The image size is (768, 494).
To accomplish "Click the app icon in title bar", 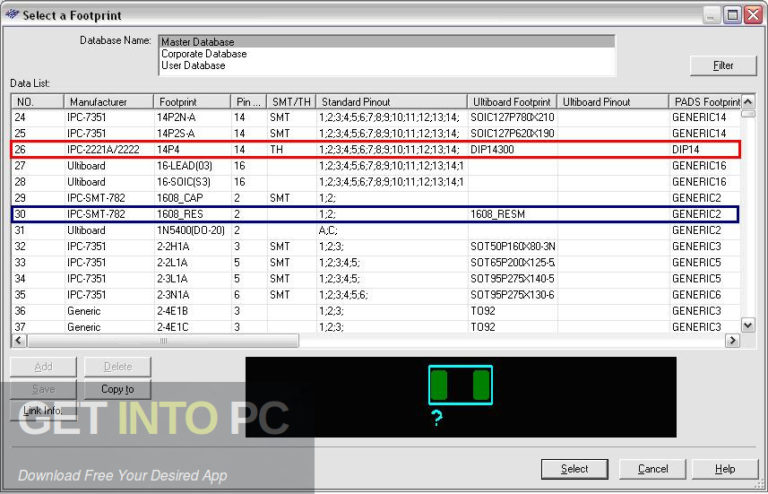I will (x=12, y=15).
